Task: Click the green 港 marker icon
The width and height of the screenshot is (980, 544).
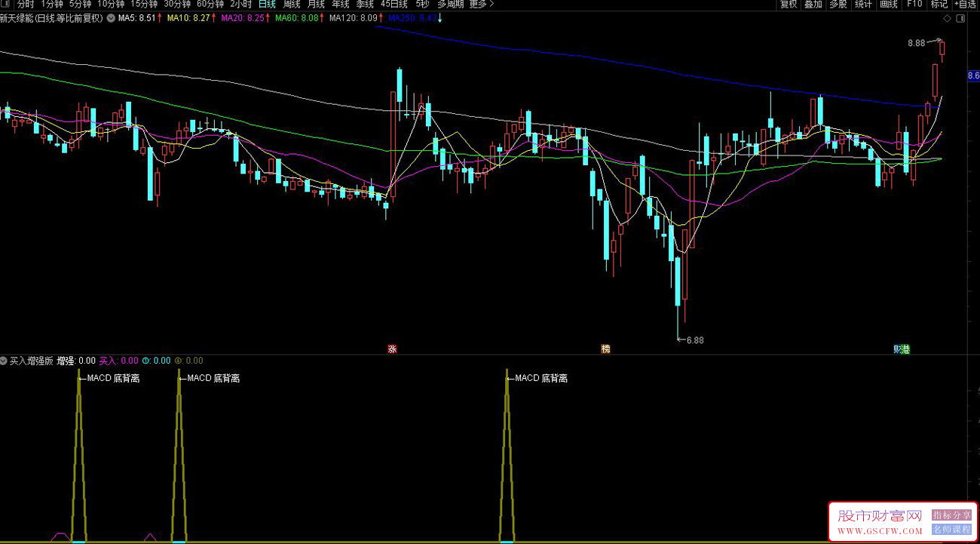Action: tap(905, 349)
